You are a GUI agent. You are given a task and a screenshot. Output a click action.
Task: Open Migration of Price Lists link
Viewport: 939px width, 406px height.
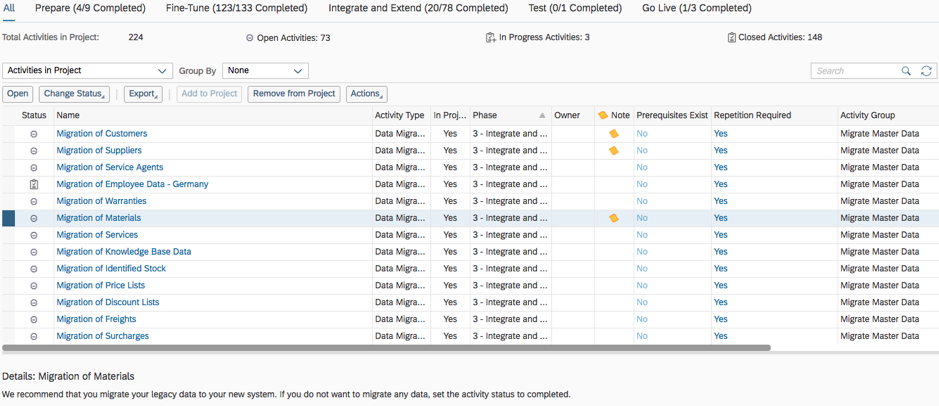click(x=101, y=285)
